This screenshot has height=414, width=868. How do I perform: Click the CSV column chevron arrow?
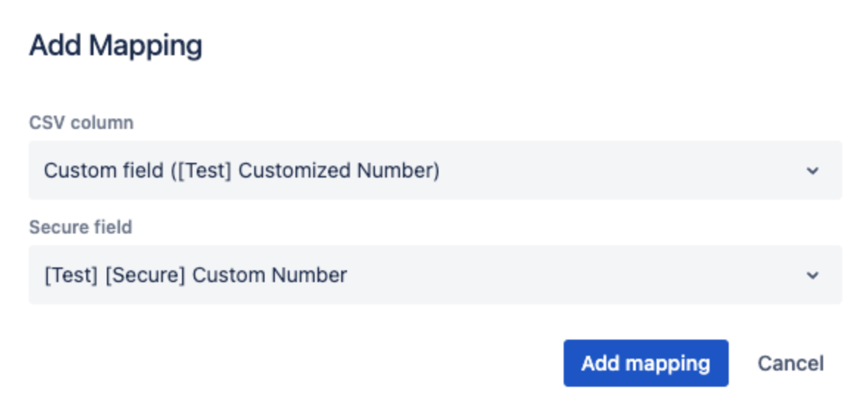(x=812, y=171)
